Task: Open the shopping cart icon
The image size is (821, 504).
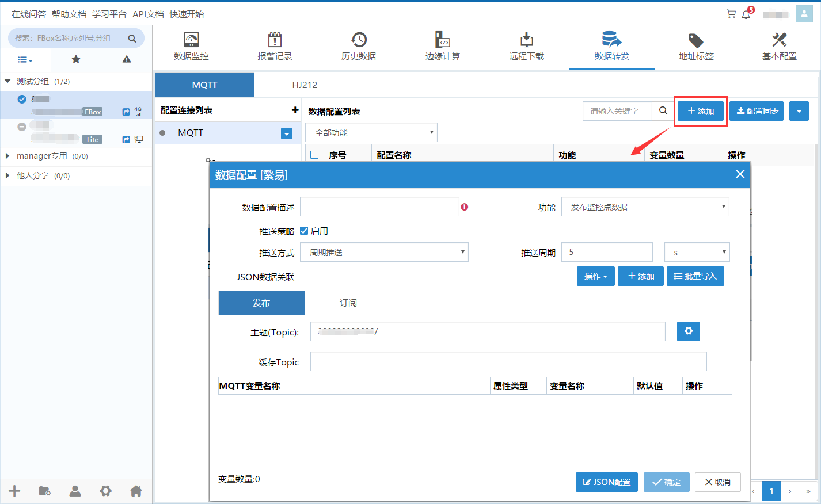Action: (731, 14)
